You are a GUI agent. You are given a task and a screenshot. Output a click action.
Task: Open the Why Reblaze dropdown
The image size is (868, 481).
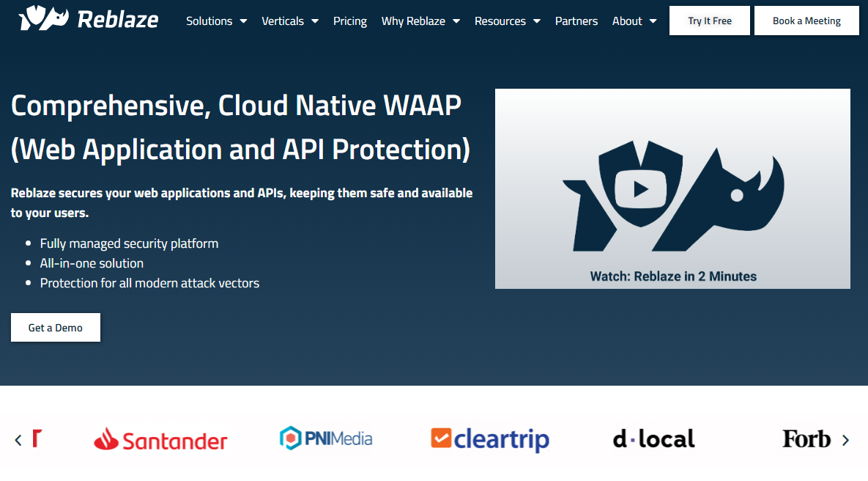(420, 21)
